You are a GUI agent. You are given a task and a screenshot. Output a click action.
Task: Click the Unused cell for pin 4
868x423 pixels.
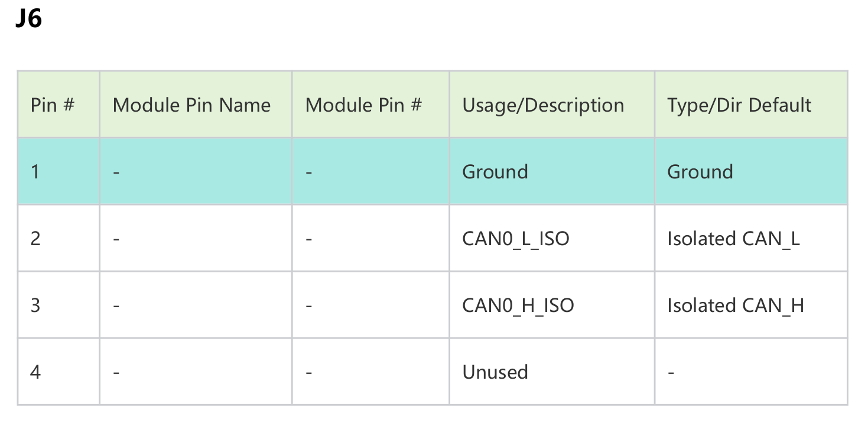(x=495, y=372)
